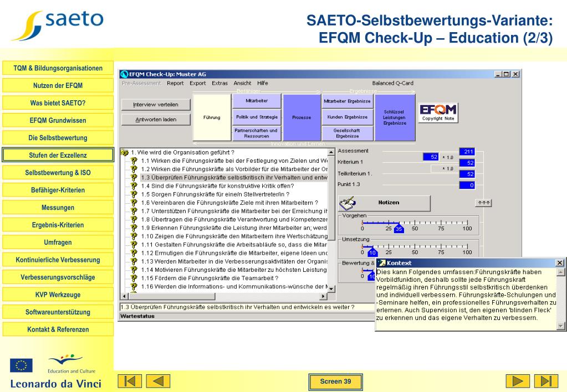567x392 pixels.
Task: Select Partnerschaften und Ressourcen box
Action: click(257, 133)
